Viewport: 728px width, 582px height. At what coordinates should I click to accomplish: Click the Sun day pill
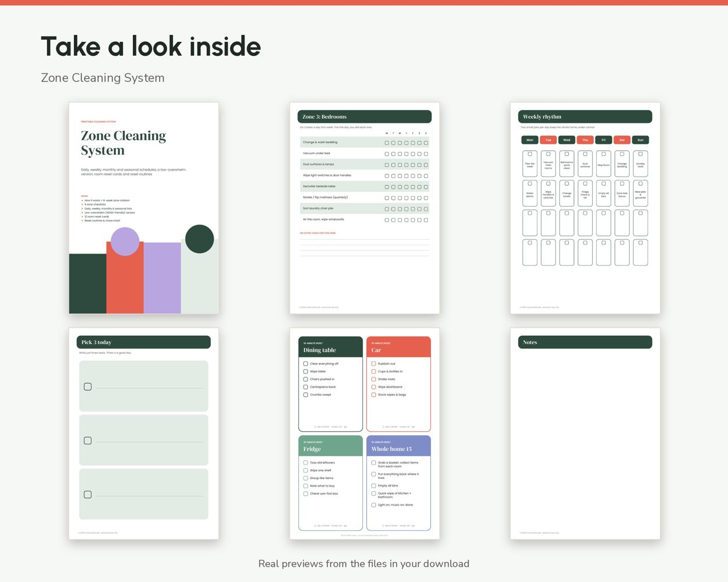pos(641,140)
